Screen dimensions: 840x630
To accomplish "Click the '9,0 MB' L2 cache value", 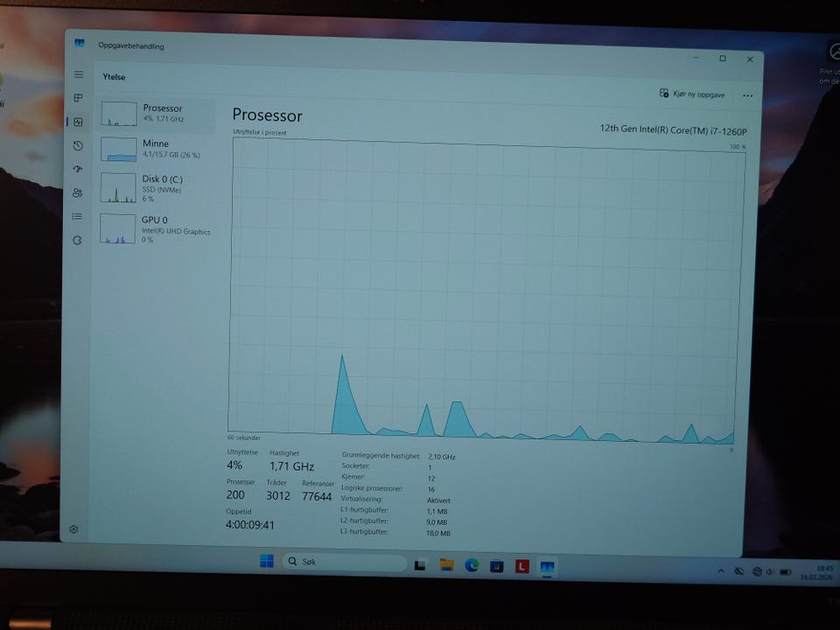I will tap(437, 522).
